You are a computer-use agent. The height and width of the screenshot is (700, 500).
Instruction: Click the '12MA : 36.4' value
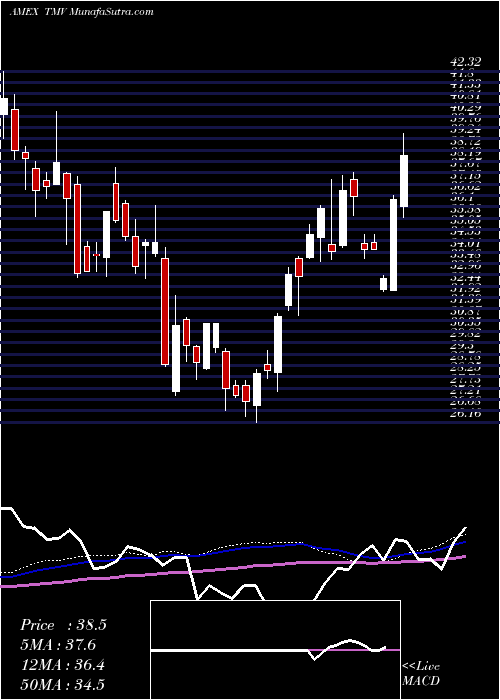click(63, 665)
